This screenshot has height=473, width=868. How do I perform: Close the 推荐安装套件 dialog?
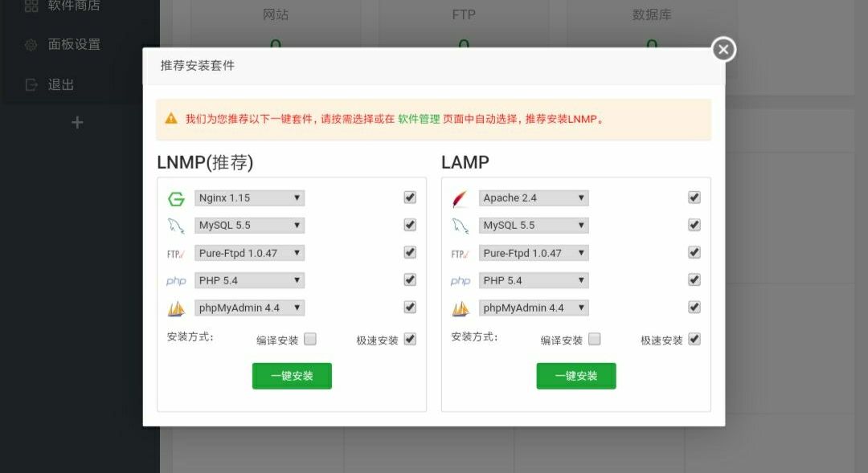click(723, 49)
